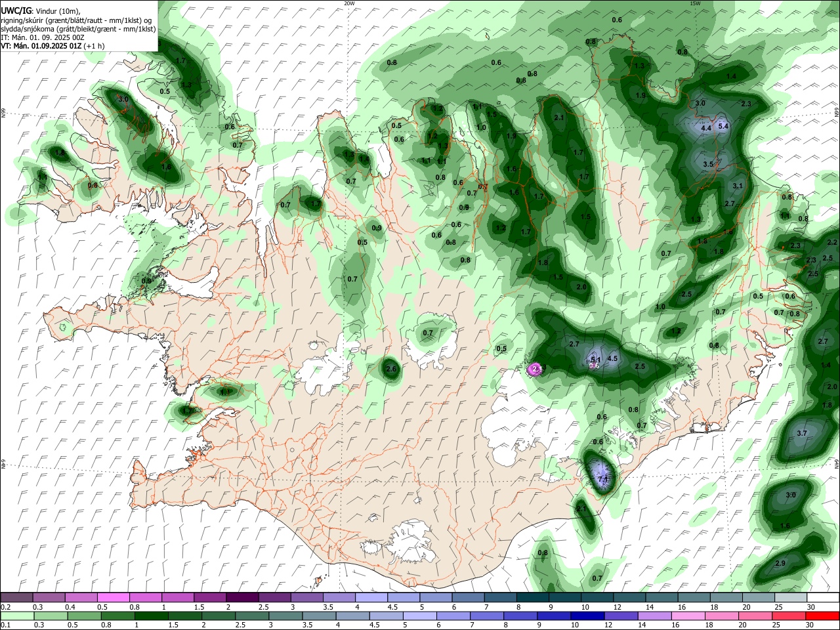The width and height of the screenshot is (840, 630).
Task: Click the 2.9 value in the southeast sea
Action: [x=780, y=564]
